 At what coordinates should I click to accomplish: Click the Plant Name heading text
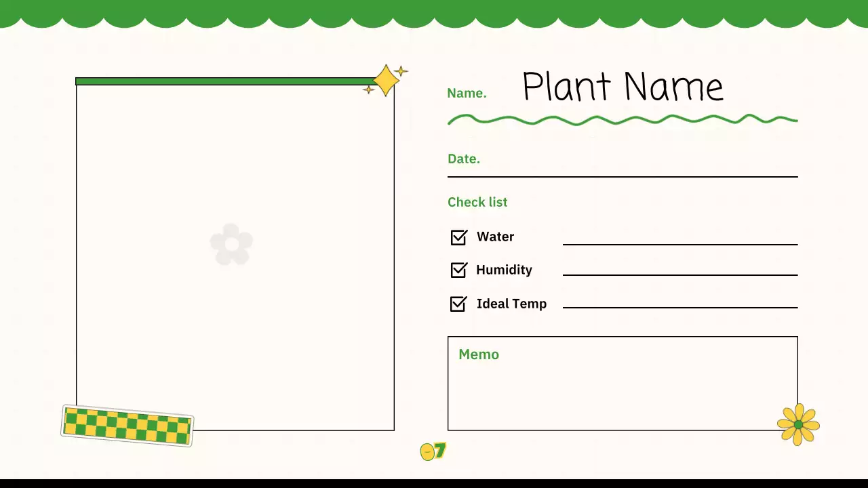[623, 87]
